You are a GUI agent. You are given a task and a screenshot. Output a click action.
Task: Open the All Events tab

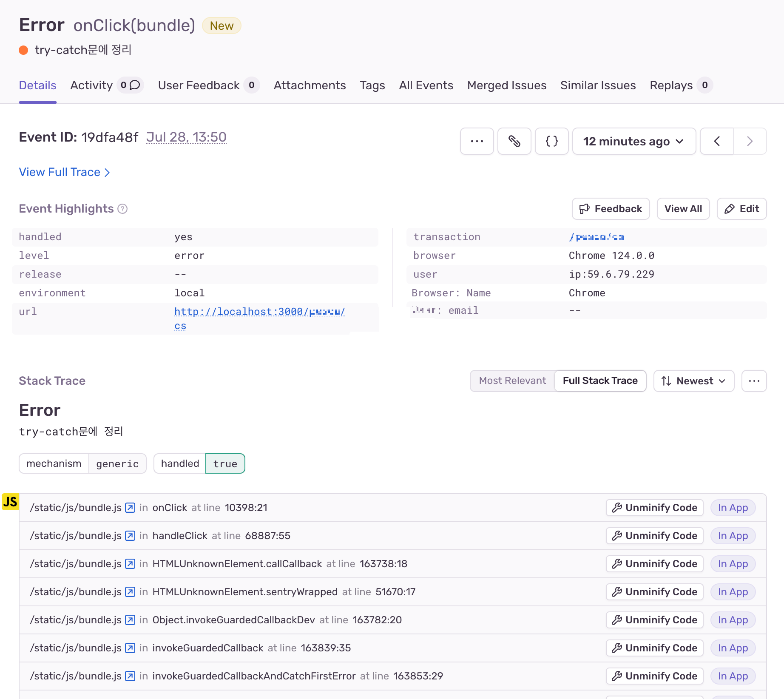pos(426,85)
